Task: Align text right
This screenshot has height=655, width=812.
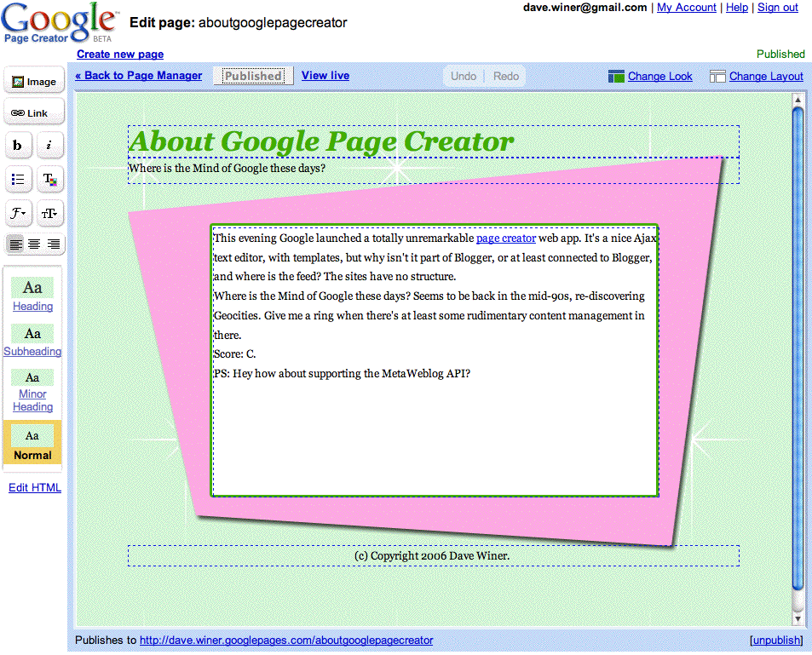Action: click(x=54, y=244)
